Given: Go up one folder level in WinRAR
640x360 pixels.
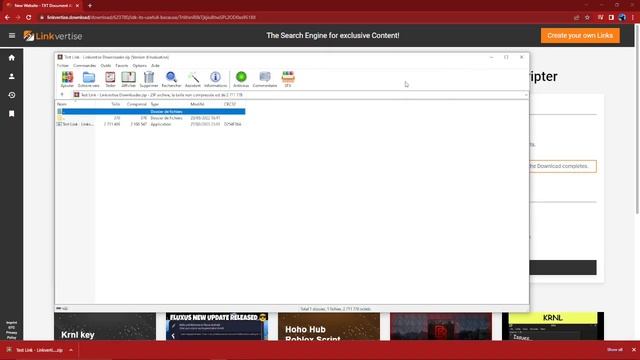Looking at the screenshot, I should click(62, 95).
